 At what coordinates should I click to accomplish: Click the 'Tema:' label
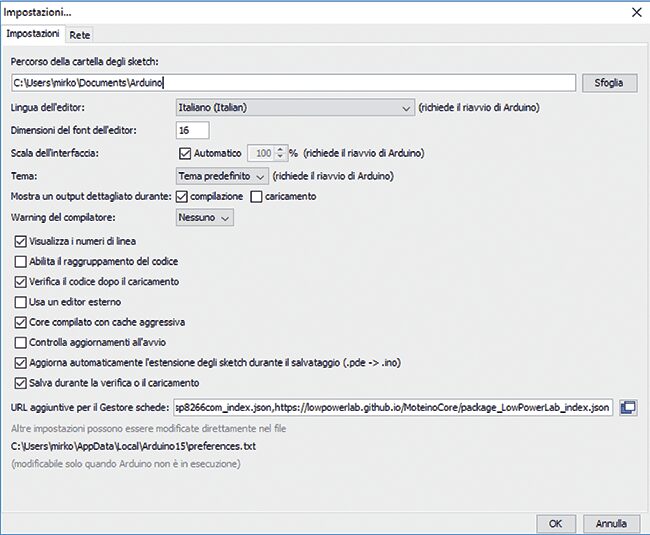click(x=24, y=176)
